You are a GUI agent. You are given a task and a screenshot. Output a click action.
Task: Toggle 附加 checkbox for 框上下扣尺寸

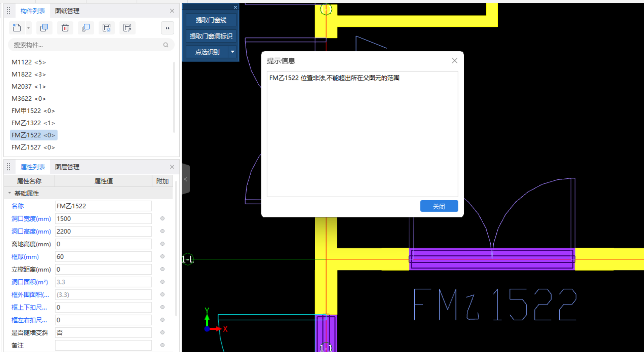[x=162, y=307]
